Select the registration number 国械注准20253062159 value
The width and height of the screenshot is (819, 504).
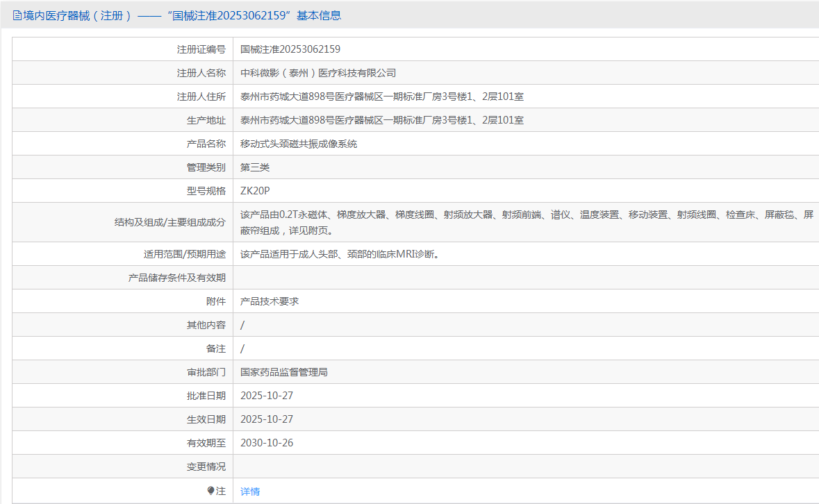click(x=290, y=49)
